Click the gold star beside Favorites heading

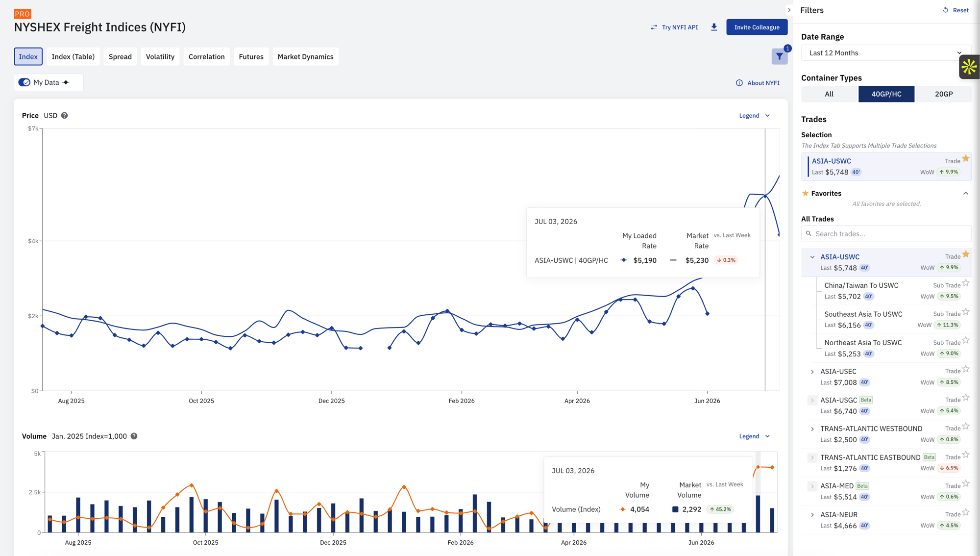(x=805, y=193)
